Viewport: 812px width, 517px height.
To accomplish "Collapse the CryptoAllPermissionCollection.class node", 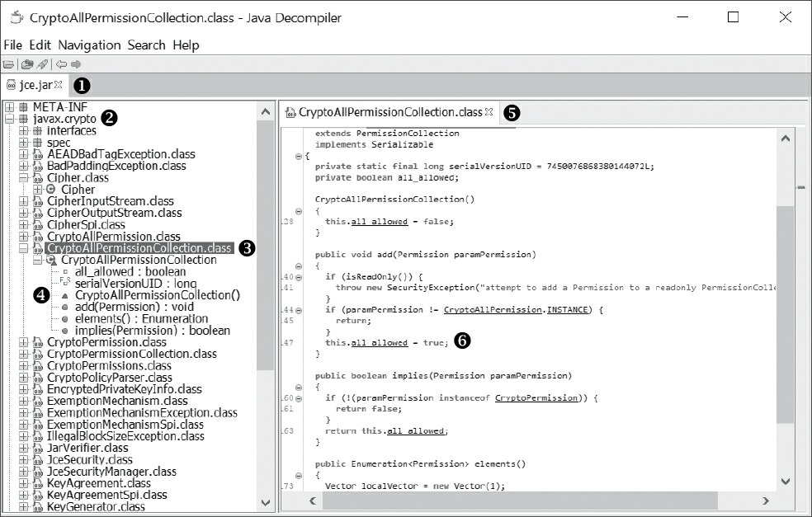I will (x=24, y=248).
